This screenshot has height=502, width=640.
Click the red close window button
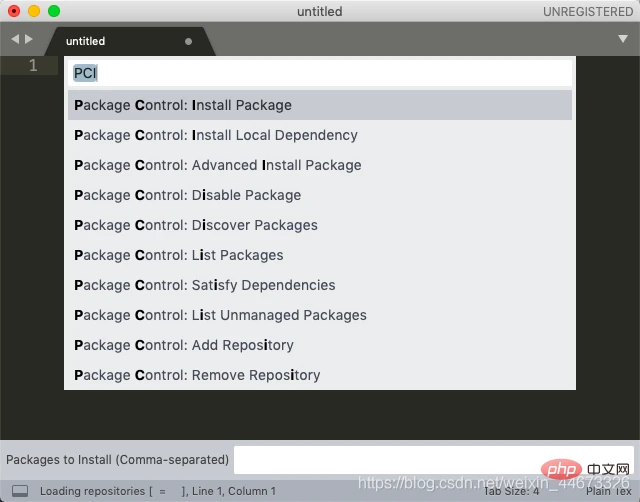(x=14, y=11)
